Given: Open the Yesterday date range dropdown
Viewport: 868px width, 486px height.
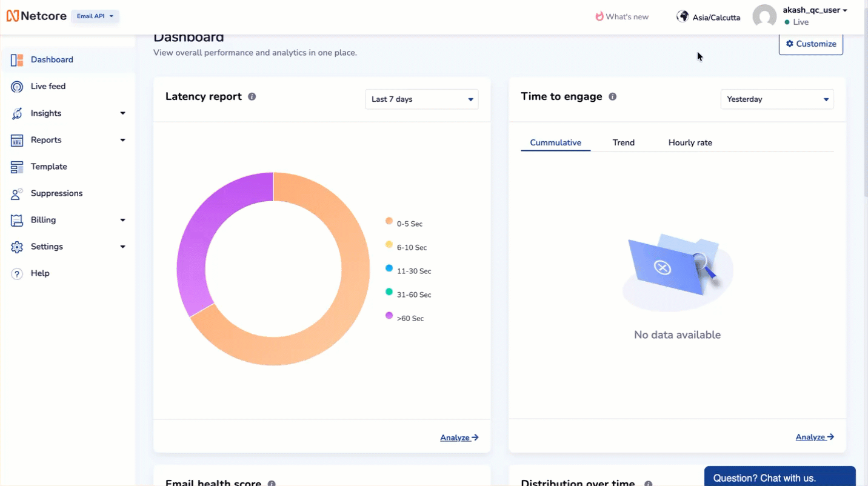Looking at the screenshot, I should click(x=776, y=99).
